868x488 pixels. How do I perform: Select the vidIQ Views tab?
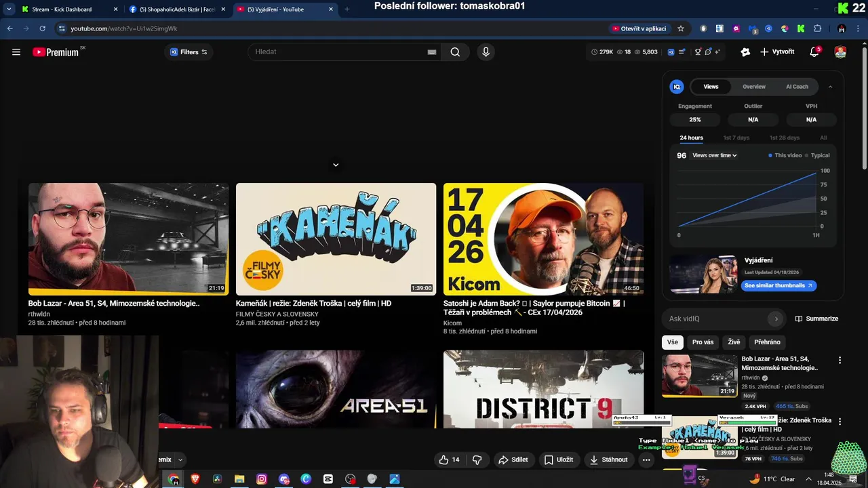[711, 87]
